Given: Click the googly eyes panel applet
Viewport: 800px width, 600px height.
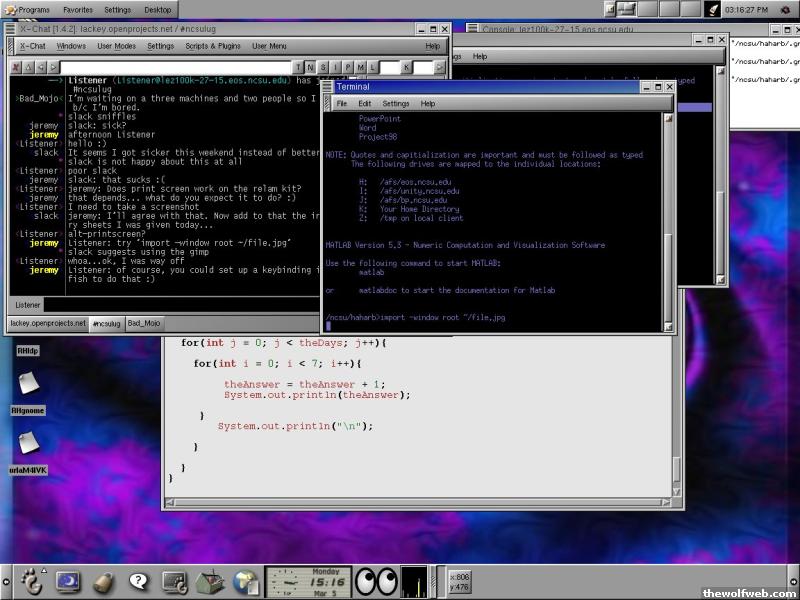Looking at the screenshot, I should (377, 580).
